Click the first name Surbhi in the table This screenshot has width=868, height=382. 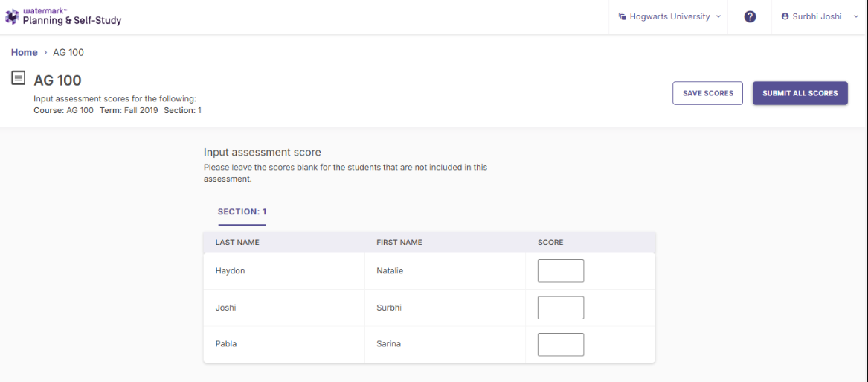(389, 308)
